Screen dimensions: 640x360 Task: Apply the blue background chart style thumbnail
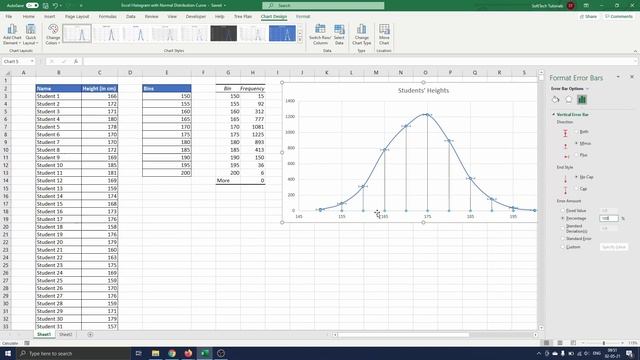click(x=282, y=33)
